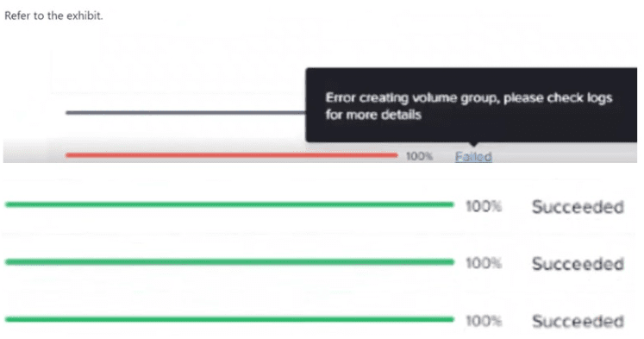Click the 'for more details' tooltip line
The height and width of the screenshot is (339, 644).
click(x=373, y=114)
